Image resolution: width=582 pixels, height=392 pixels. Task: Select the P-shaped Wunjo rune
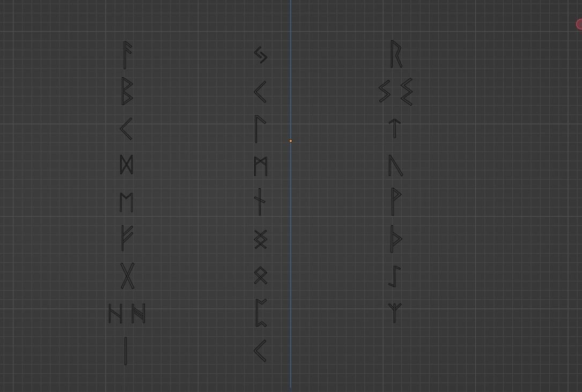pyautogui.click(x=396, y=202)
